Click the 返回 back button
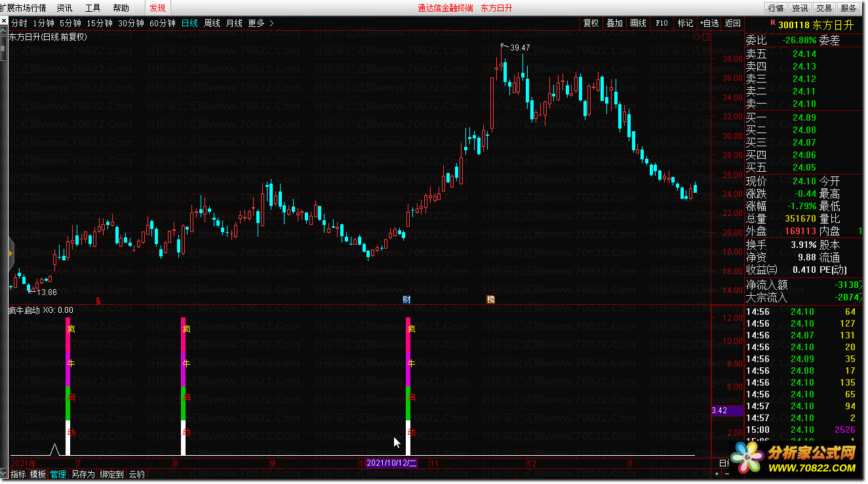Screen dimensions: 868x484 pos(732,23)
